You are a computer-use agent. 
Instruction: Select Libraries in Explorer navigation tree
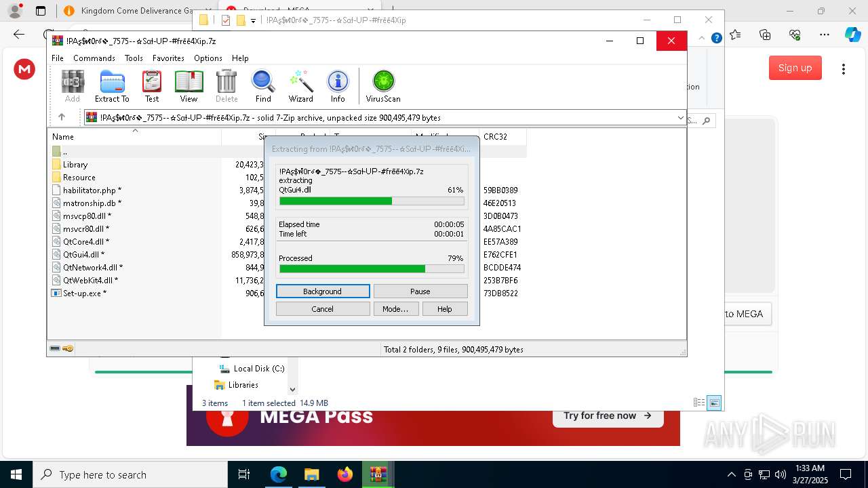[x=236, y=385]
